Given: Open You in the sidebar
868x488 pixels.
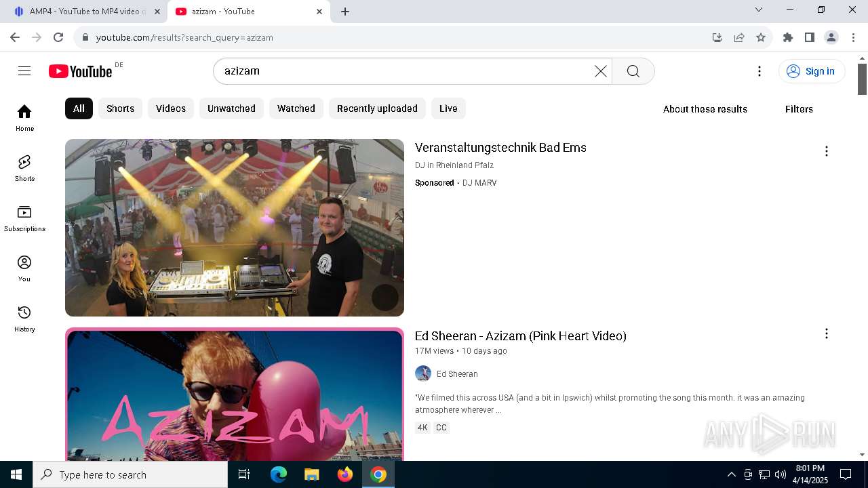Looking at the screenshot, I should [x=24, y=268].
